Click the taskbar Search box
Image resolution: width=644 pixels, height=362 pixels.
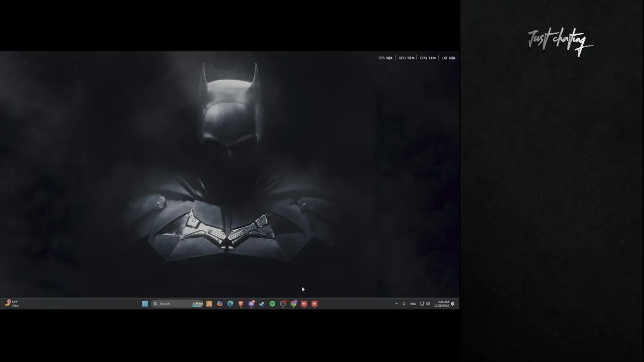tap(178, 304)
